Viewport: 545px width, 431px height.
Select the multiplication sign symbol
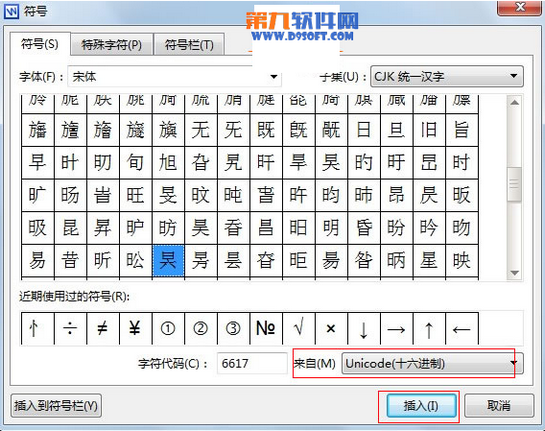click(331, 328)
